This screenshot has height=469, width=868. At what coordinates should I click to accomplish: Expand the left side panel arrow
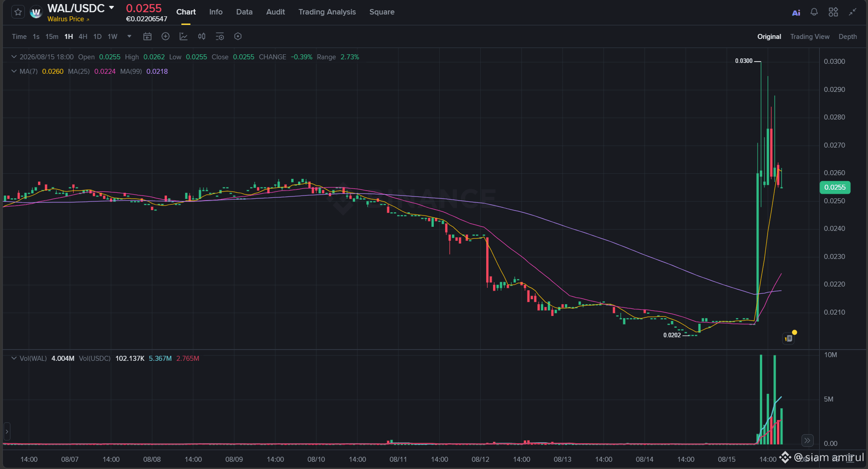[7, 432]
